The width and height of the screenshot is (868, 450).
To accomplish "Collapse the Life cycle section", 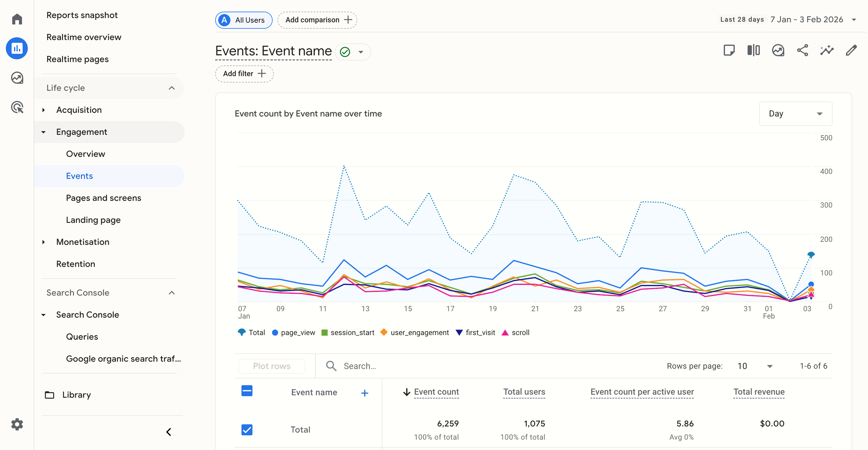I will [171, 88].
